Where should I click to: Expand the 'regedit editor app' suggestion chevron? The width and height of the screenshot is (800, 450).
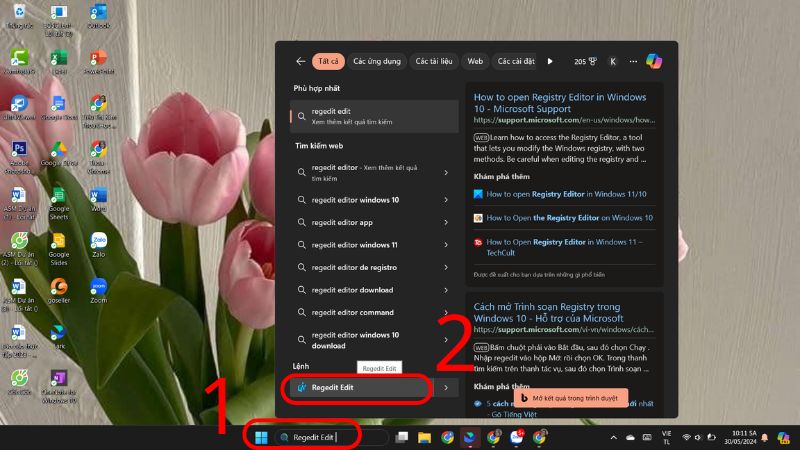(x=446, y=222)
